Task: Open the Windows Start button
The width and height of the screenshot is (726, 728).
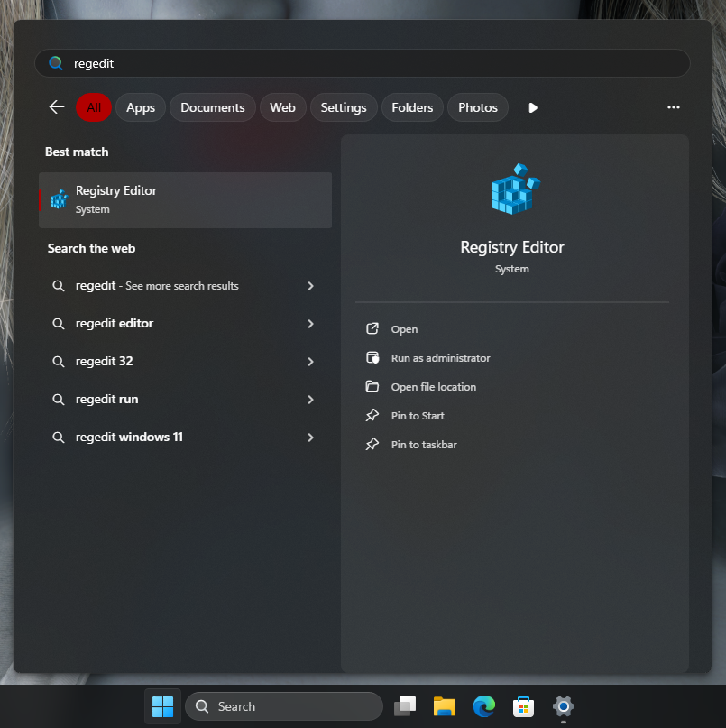Action: point(162,706)
